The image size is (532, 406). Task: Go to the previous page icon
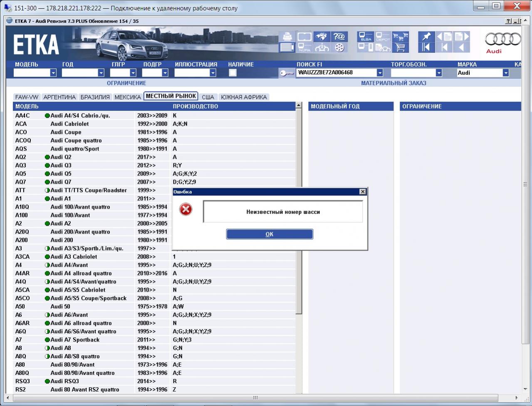444,37
